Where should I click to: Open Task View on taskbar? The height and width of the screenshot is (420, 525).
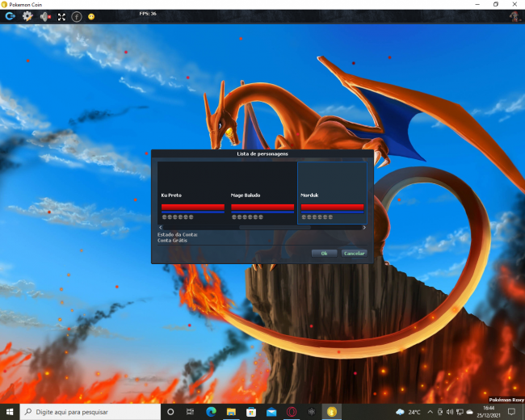pos(190,412)
